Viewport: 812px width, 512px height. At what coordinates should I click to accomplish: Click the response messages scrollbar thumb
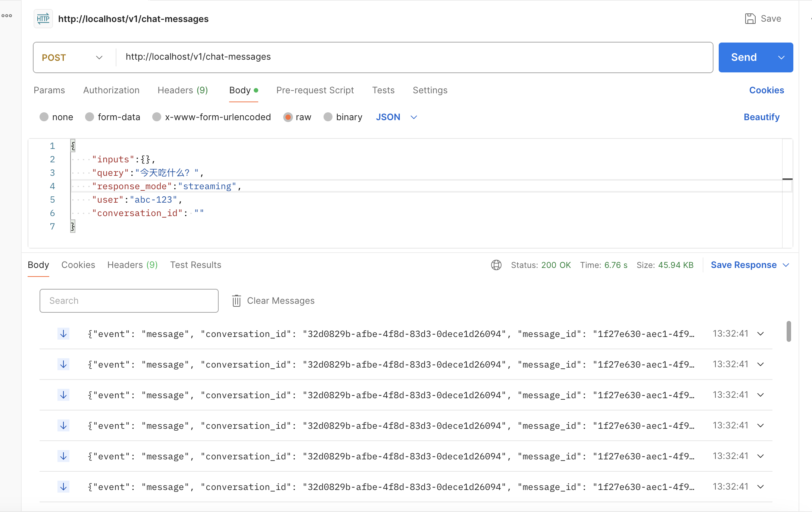[x=788, y=331]
